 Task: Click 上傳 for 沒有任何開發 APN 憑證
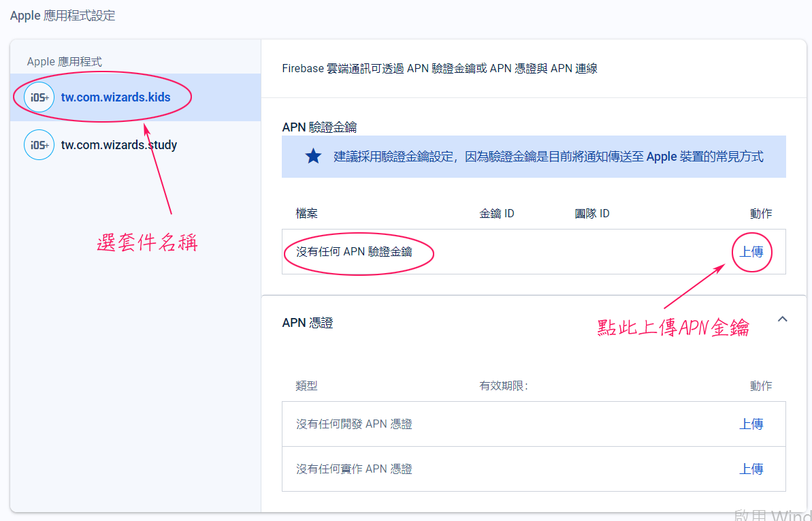pyautogui.click(x=751, y=424)
